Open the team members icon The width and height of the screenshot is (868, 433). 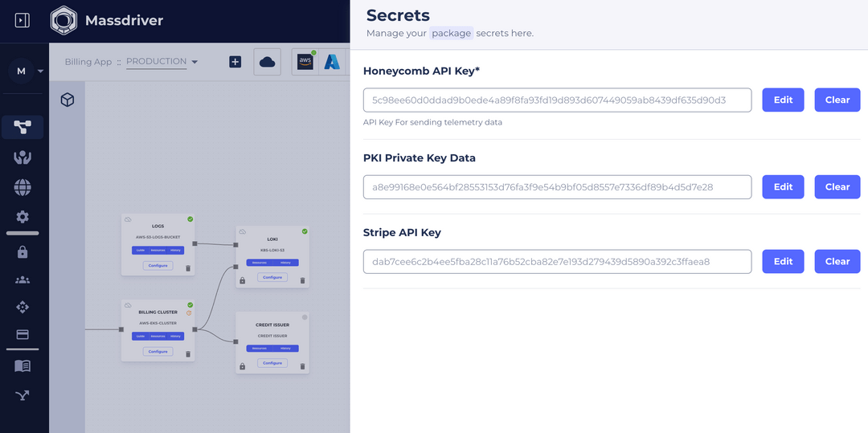pyautogui.click(x=23, y=280)
